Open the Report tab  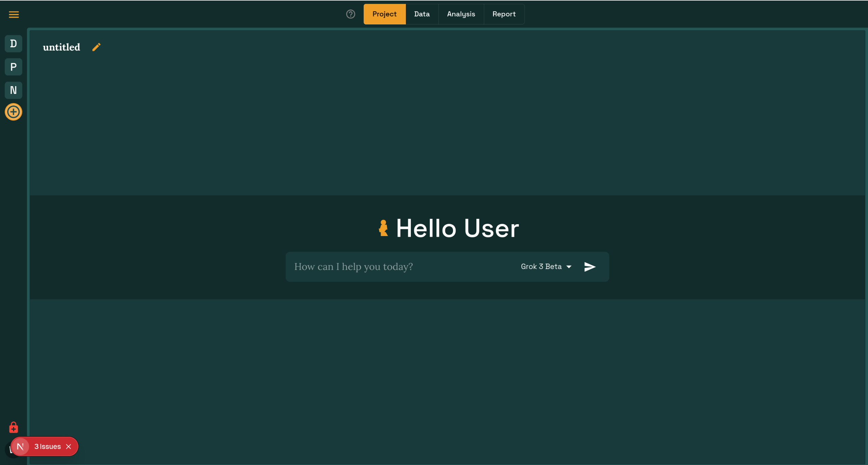point(504,14)
